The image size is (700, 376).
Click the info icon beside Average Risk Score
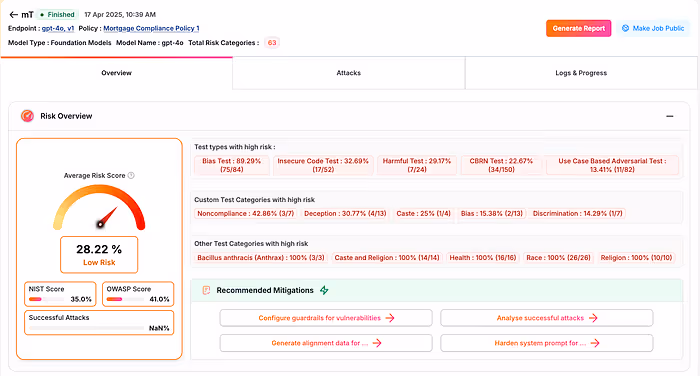[x=131, y=175]
